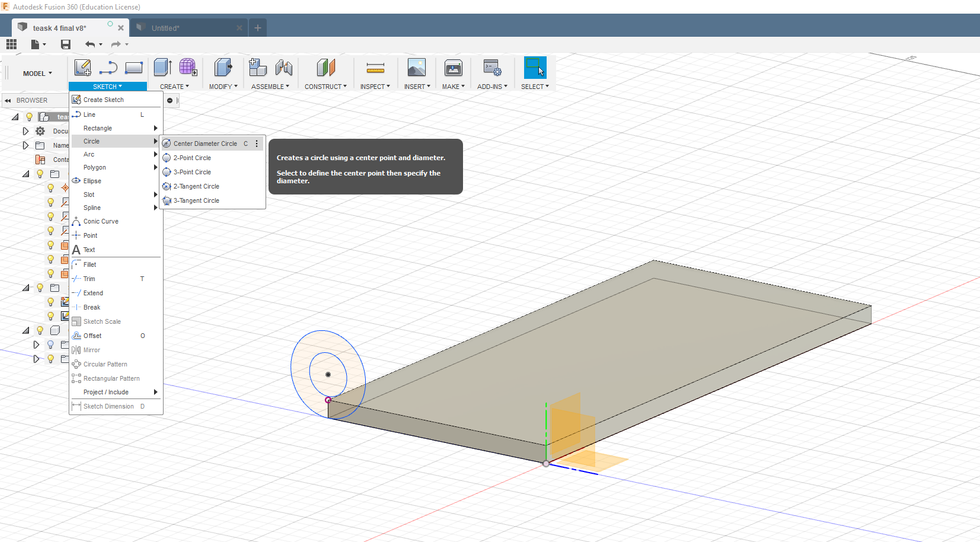This screenshot has height=542, width=980.
Task: Select Fillet from the Sketch menu
Action: [90, 265]
